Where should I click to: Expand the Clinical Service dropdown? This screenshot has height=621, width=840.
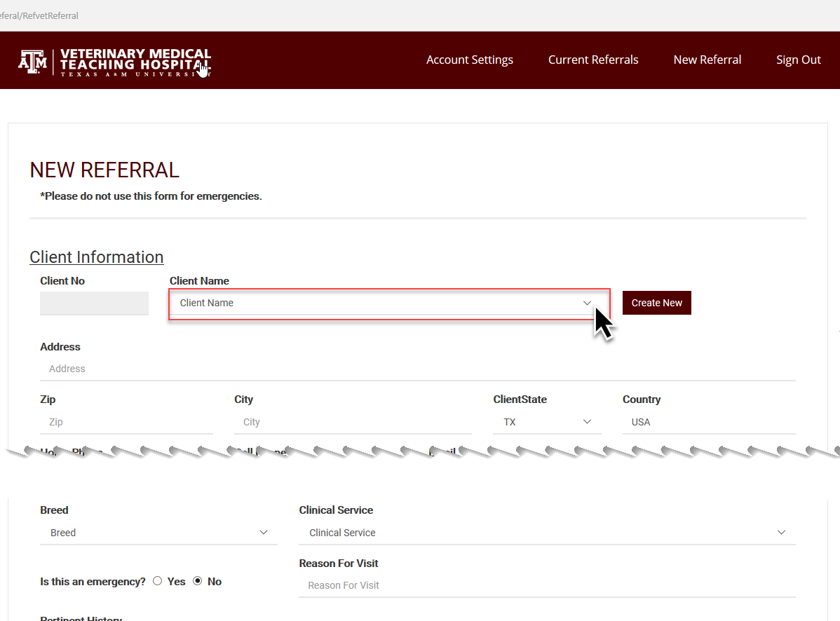pos(547,533)
